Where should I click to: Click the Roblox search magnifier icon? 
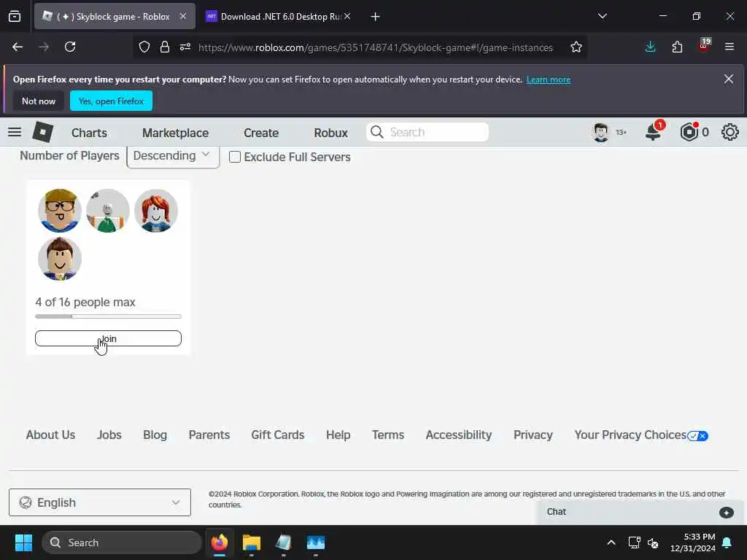377,132
